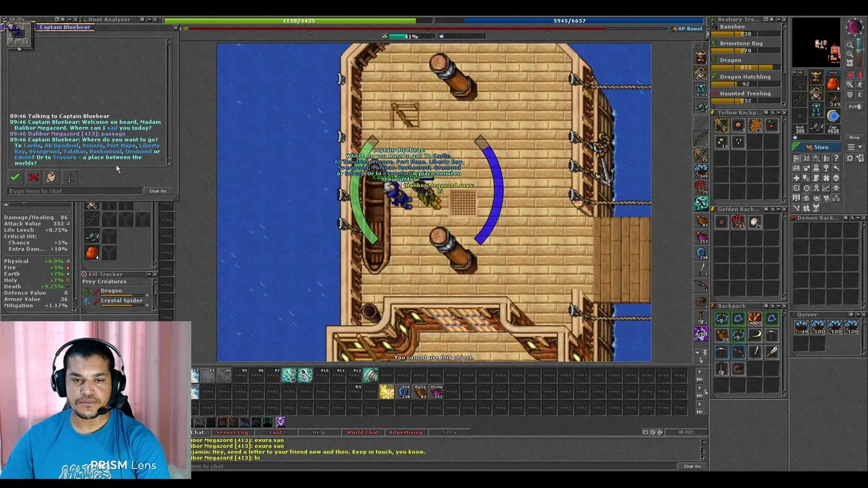This screenshot has width=868, height=488.
Task: Toggle the PvP mode button
Action: pyautogui.click(x=855, y=106)
